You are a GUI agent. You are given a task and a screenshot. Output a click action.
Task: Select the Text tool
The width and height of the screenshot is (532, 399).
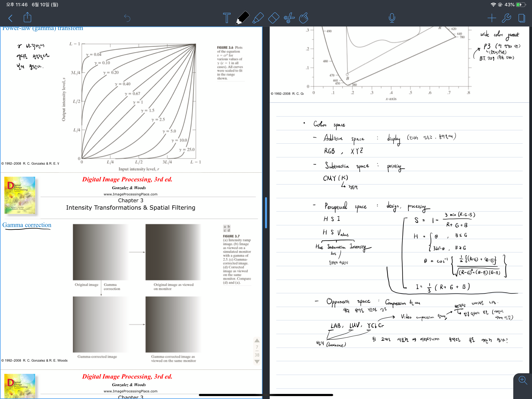point(226,18)
